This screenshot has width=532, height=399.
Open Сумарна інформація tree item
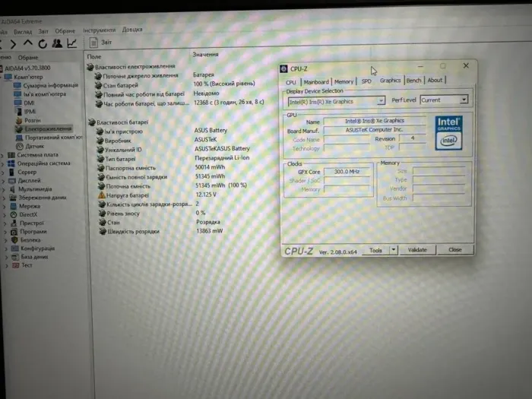point(49,86)
